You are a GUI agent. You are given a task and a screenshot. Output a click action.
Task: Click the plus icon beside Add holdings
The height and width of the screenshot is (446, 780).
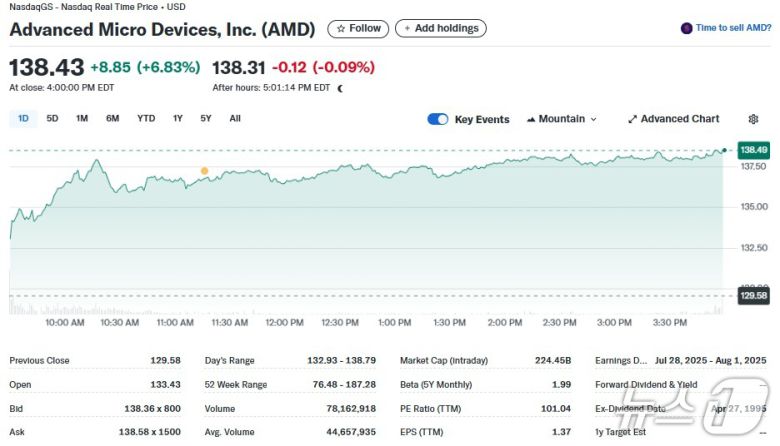[x=407, y=29]
